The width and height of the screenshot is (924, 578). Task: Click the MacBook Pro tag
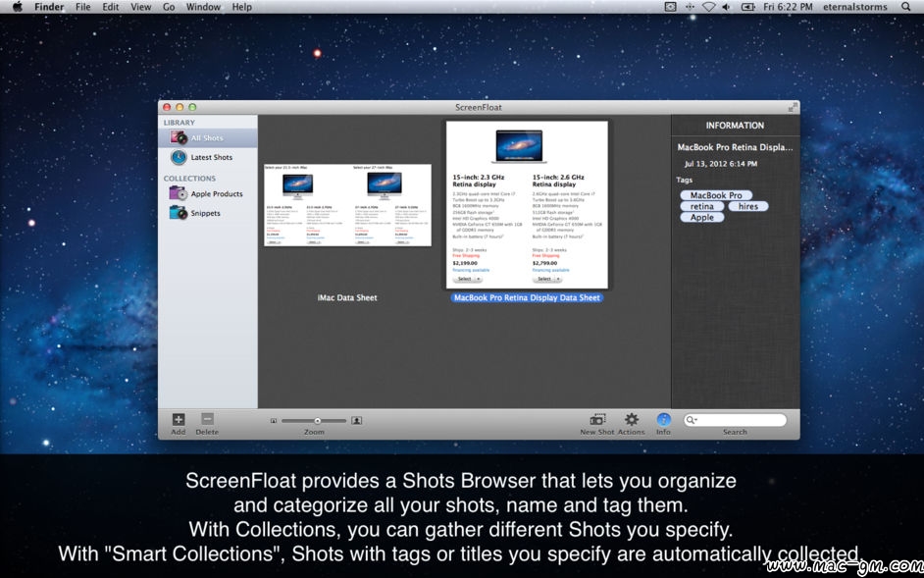click(x=716, y=195)
